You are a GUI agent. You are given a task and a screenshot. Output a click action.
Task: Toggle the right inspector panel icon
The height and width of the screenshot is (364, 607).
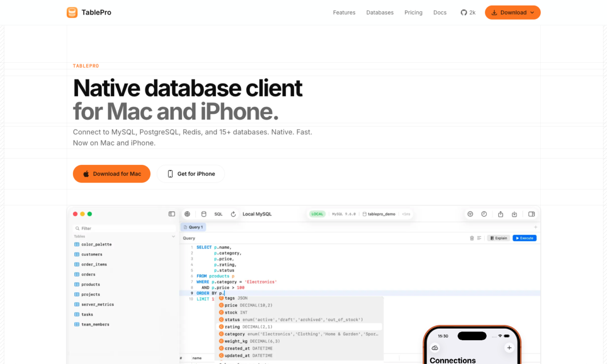coord(532,214)
